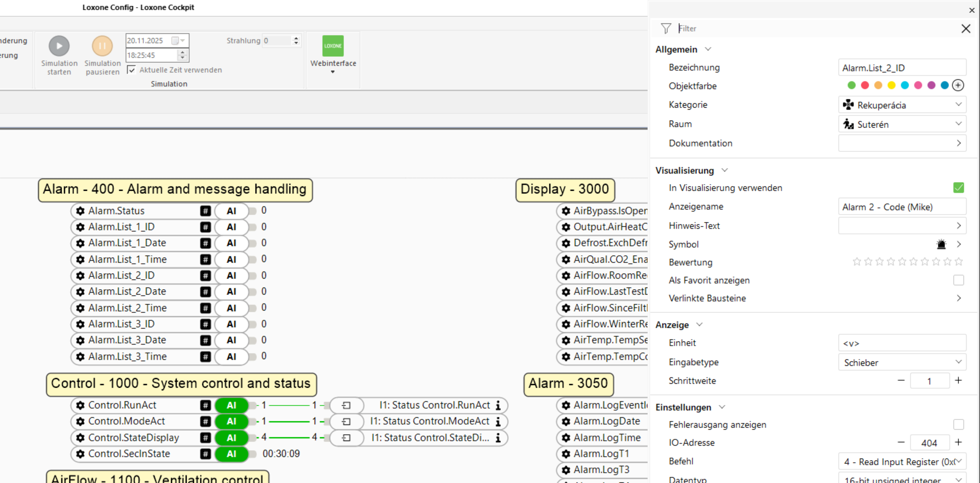
Task: Enable Als Favorit anzeigen checkbox
Action: [x=958, y=280]
